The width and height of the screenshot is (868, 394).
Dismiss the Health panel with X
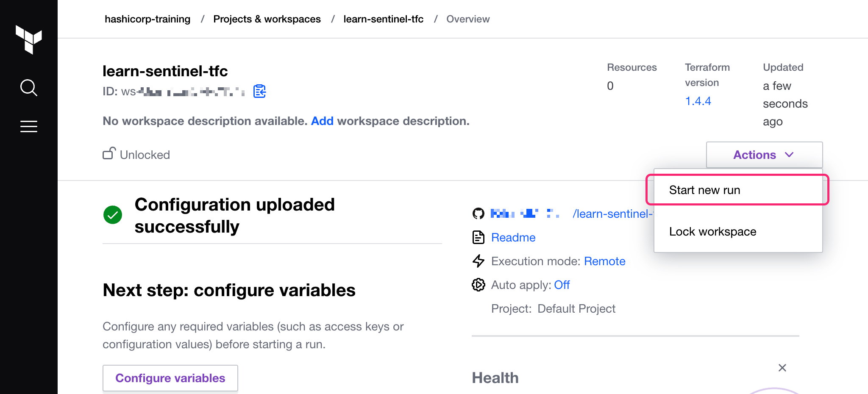point(782,368)
